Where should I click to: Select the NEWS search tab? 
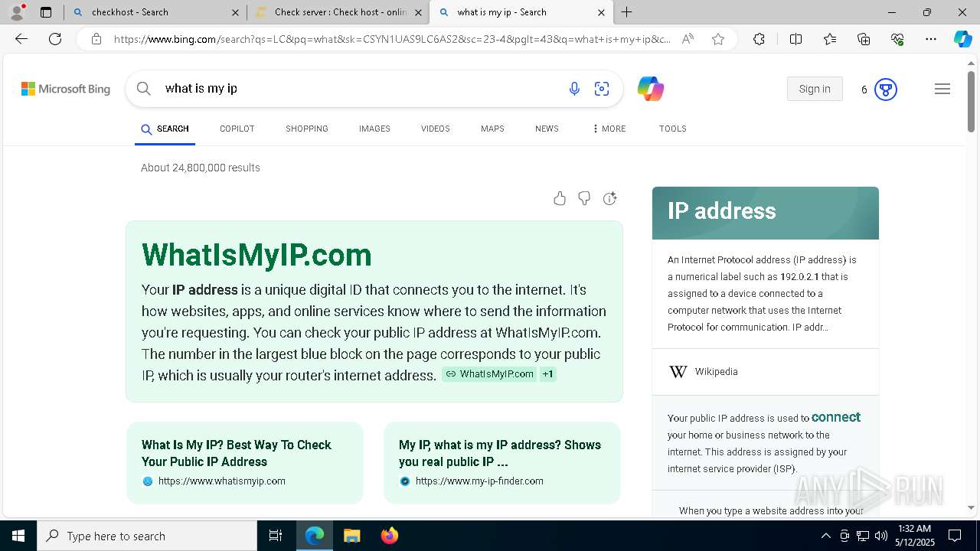(547, 129)
